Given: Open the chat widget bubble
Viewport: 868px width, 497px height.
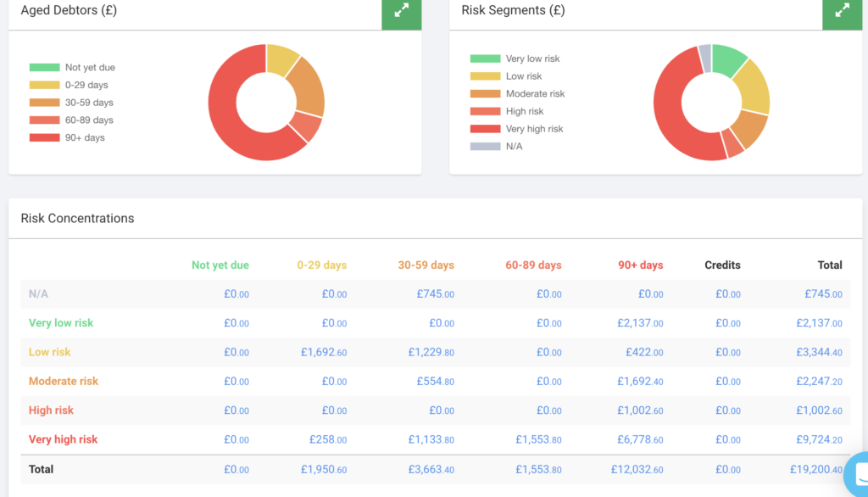Looking at the screenshot, I should coord(856,473).
